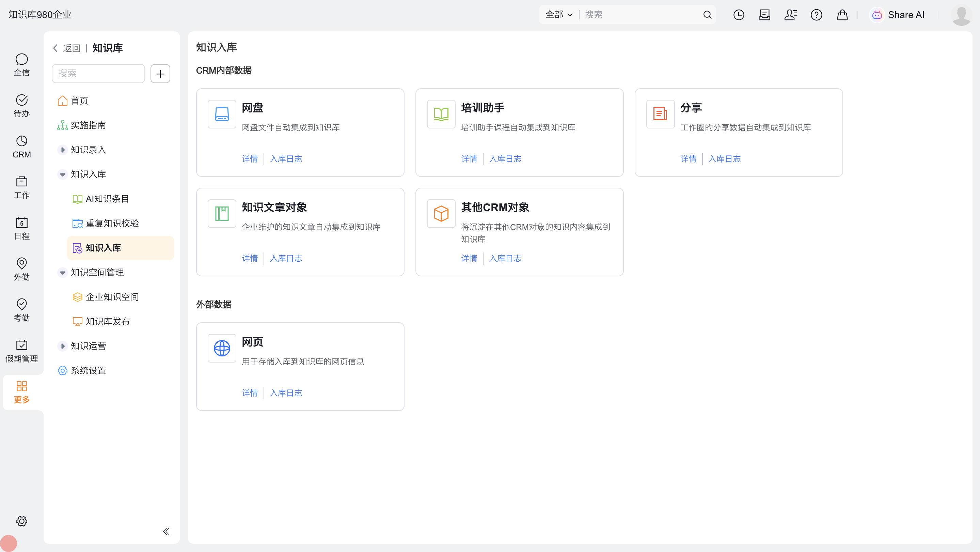Open 更多 in the left rail
This screenshot has height=552, width=980.
point(22,392)
